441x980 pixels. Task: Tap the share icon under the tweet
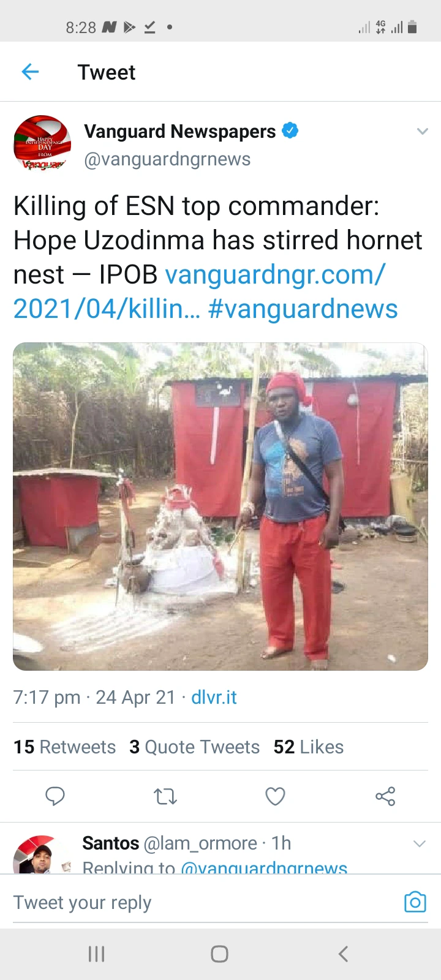[385, 796]
